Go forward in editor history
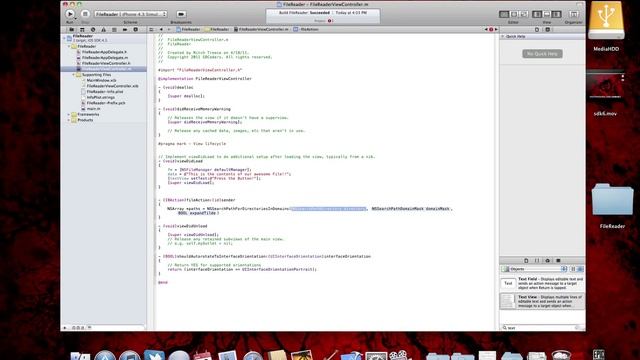 pos(169,29)
